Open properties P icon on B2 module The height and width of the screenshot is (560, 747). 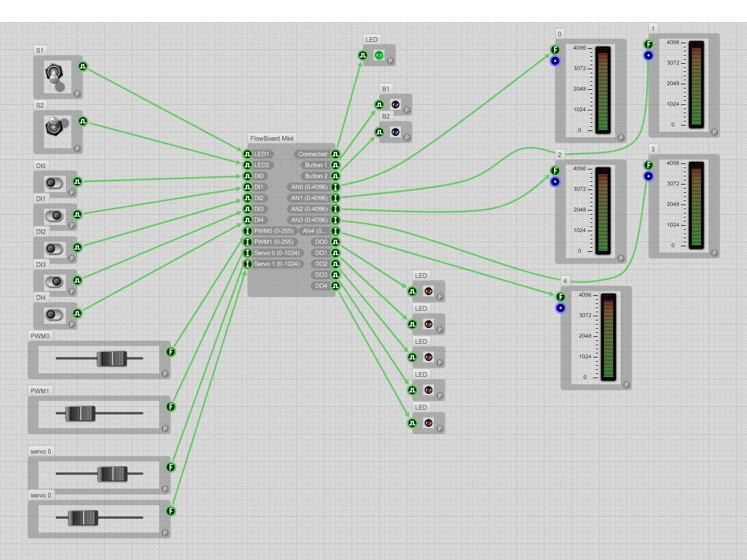[407, 137]
